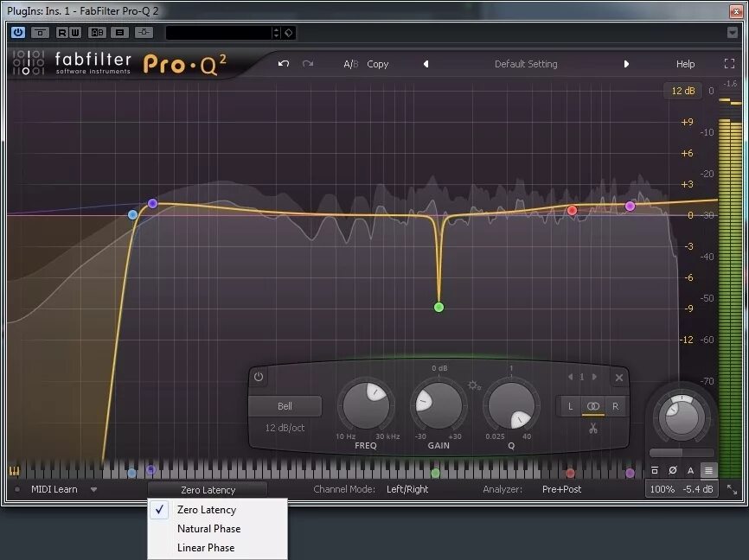The image size is (749, 560).
Task: Go to next preset arrow
Action: pyautogui.click(x=626, y=64)
